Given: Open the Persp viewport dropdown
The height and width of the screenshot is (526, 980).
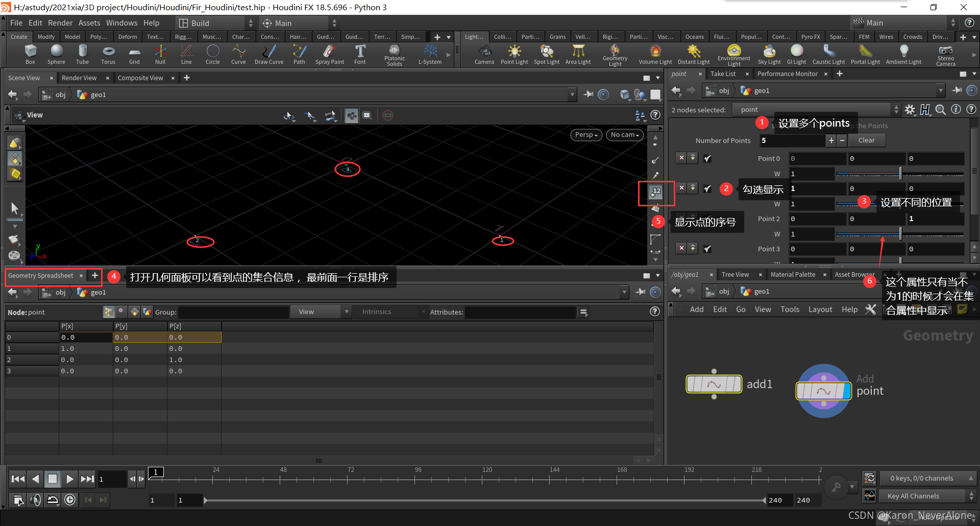Looking at the screenshot, I should coord(586,135).
